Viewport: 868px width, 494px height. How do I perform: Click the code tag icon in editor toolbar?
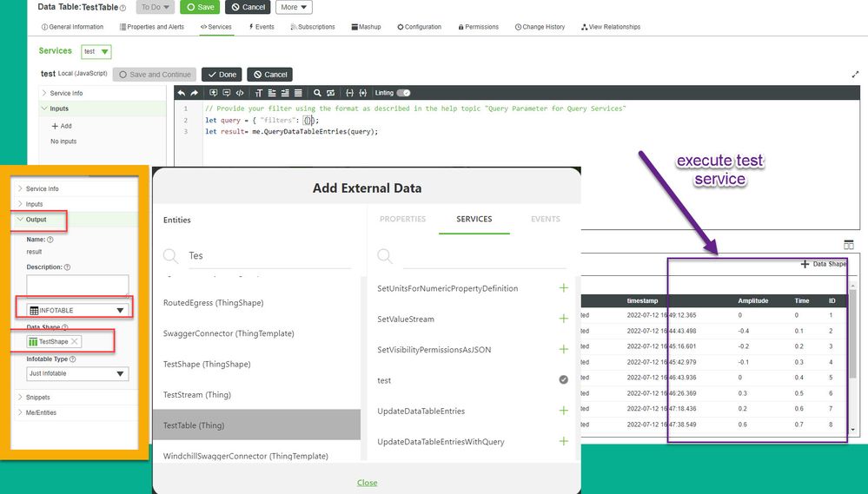(x=240, y=93)
